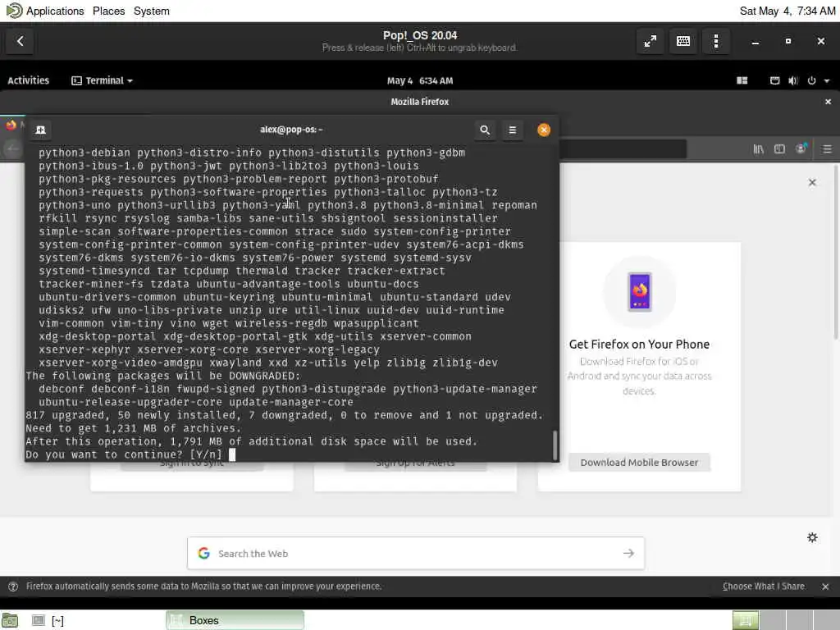The height and width of the screenshot is (630, 840).
Task: Select the active green workspace
Action: point(745,620)
